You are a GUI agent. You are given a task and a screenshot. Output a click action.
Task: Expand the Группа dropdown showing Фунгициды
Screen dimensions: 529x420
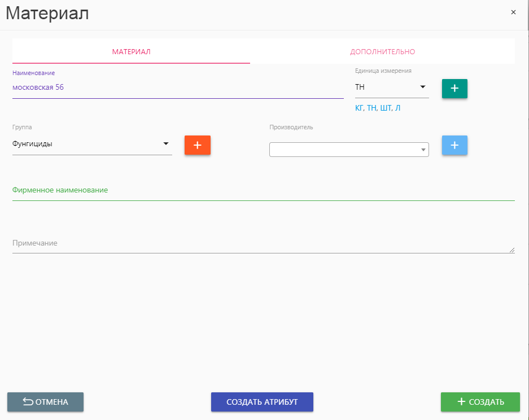[91, 145]
